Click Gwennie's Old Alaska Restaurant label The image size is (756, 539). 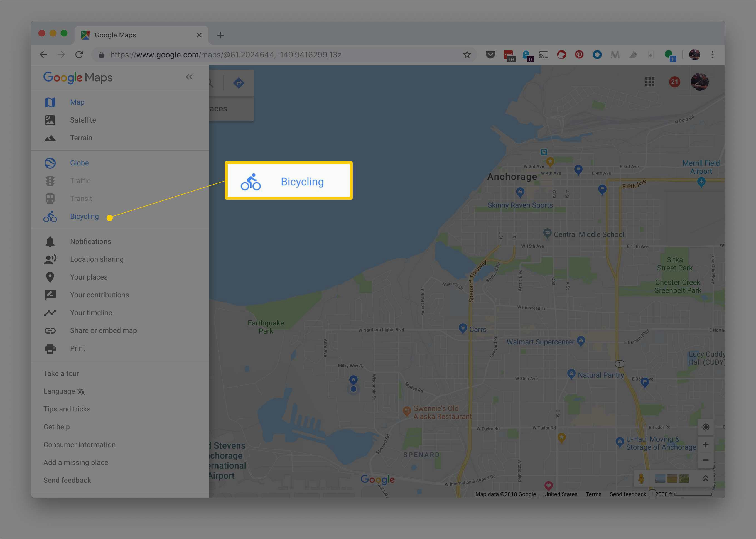click(442, 413)
